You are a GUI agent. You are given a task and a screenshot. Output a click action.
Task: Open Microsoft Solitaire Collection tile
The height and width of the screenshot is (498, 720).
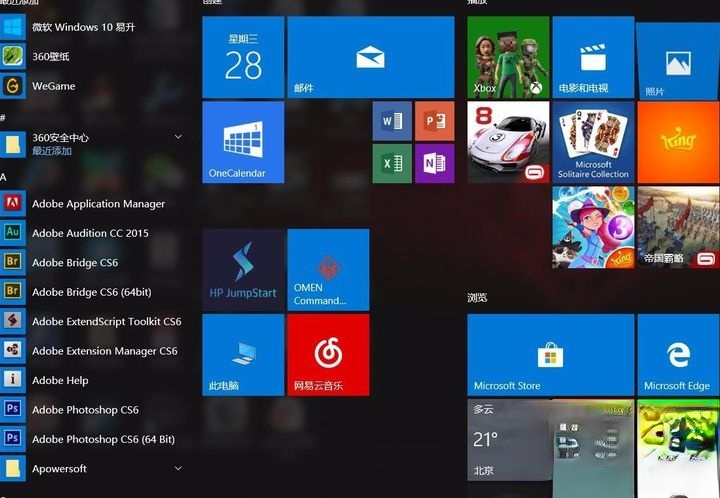click(x=593, y=142)
